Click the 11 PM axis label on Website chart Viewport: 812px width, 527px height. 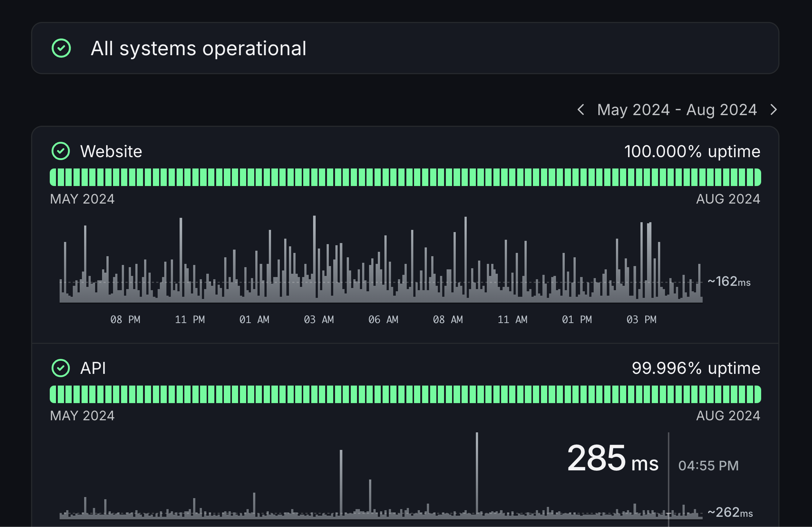click(190, 319)
